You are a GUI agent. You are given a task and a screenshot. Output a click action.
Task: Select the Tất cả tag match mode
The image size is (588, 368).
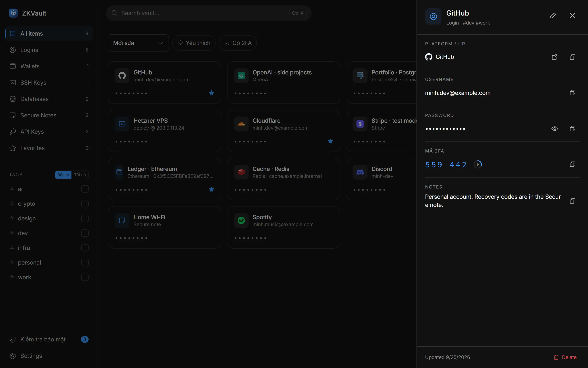pyautogui.click(x=80, y=175)
